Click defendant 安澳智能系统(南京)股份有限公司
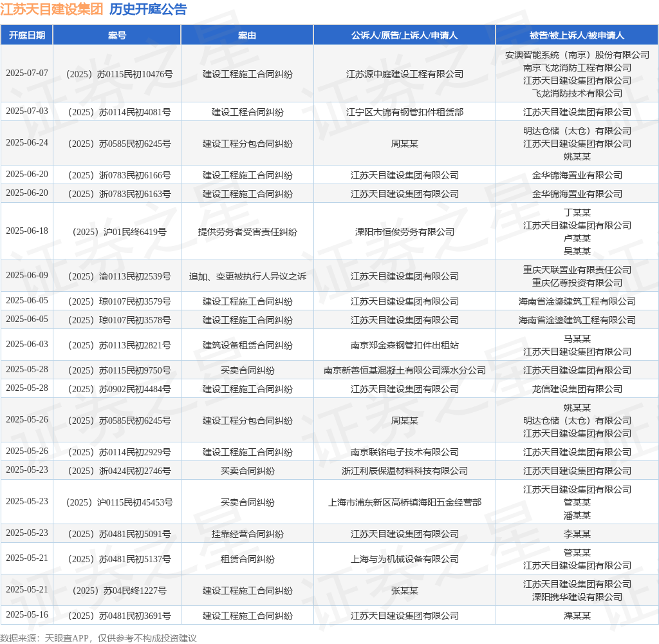The width and height of the screenshot is (659, 644). tap(577, 55)
